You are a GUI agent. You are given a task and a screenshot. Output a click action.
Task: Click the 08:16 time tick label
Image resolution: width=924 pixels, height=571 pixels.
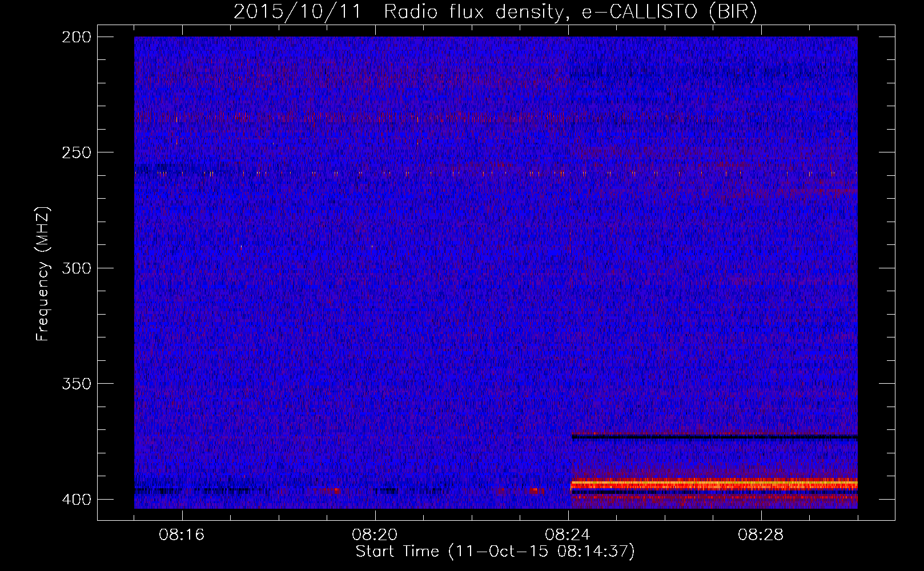[x=182, y=535]
